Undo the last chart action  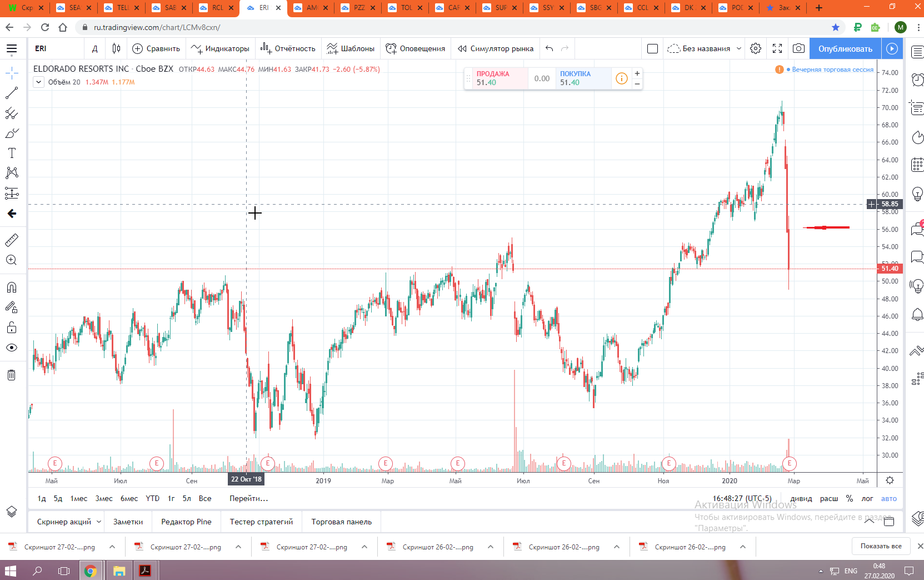(x=550, y=49)
